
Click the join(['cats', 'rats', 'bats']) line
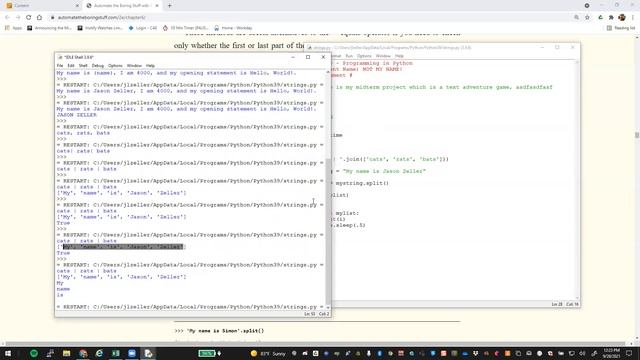[390, 159]
